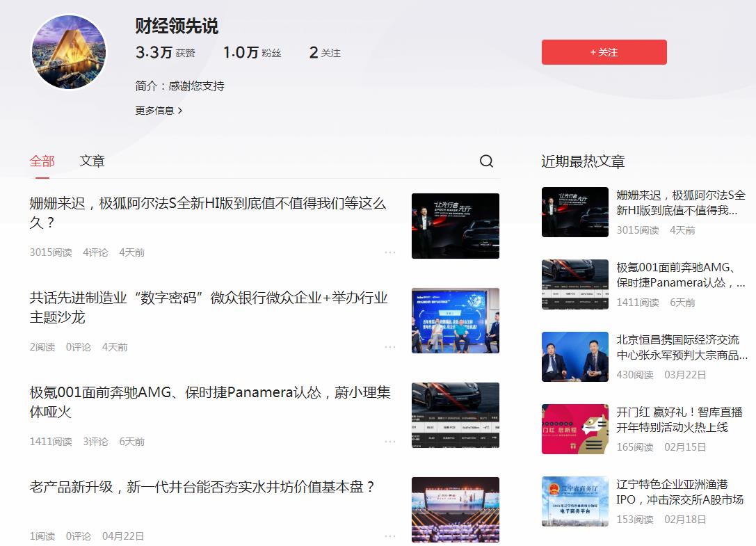This screenshot has width=756, height=546.
Task: Click sidebar thumbnail for 极氪001 hot article
Action: coord(574,284)
